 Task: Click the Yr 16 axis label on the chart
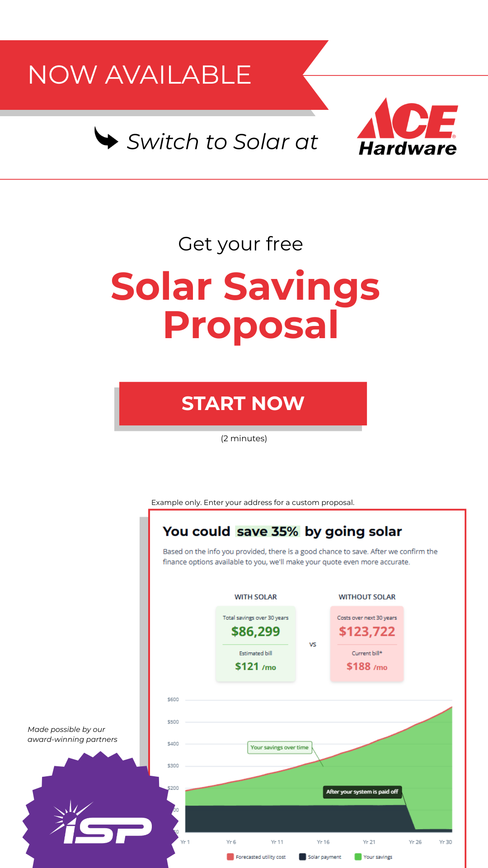click(324, 841)
